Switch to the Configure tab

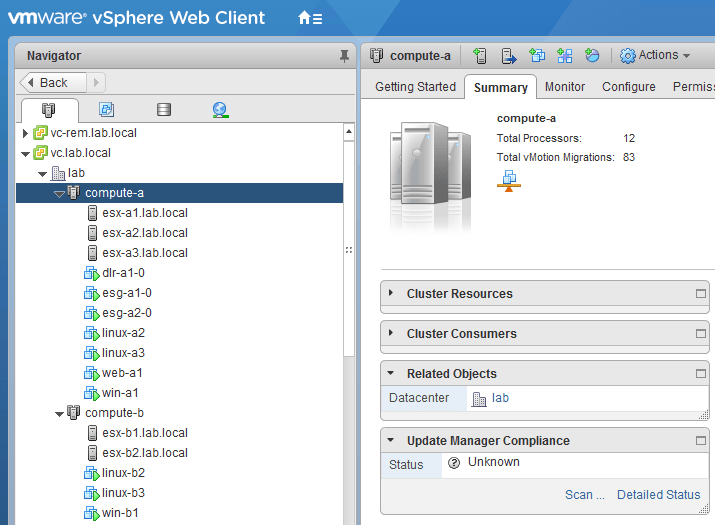628,87
